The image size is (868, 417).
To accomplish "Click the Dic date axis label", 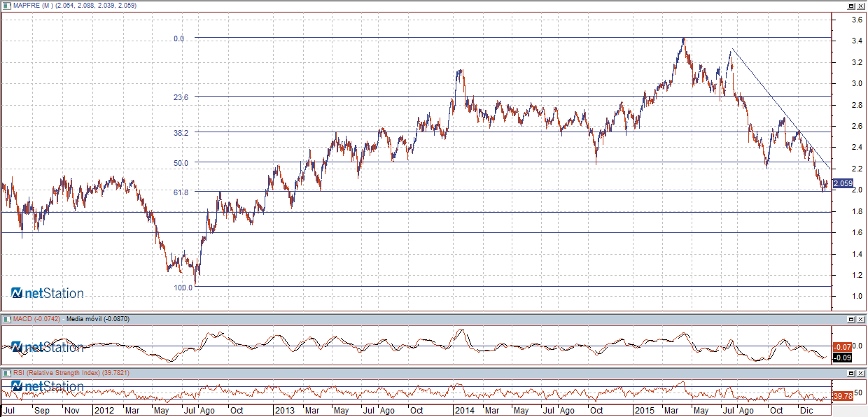I will coord(807,411).
